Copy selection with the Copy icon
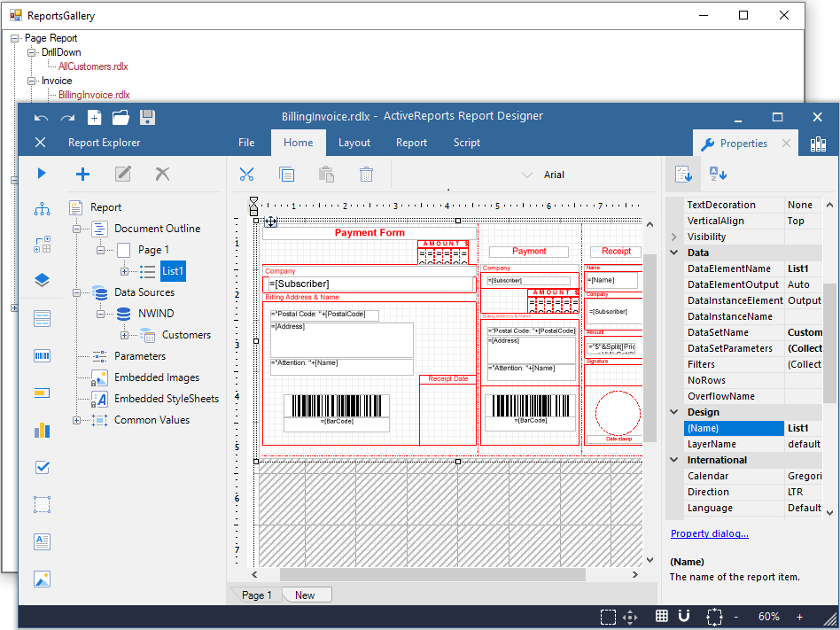The width and height of the screenshot is (840, 630). (x=286, y=174)
